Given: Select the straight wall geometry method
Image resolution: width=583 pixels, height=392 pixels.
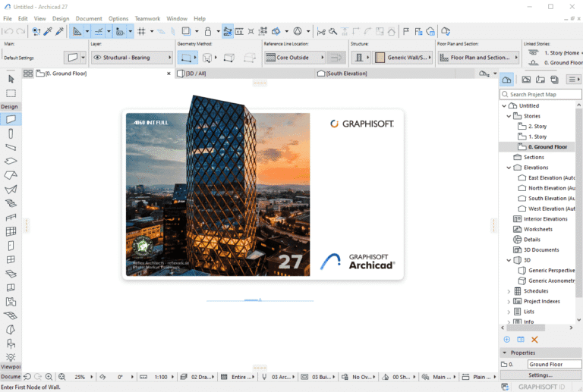Looking at the screenshot, I should pyautogui.click(x=186, y=58).
